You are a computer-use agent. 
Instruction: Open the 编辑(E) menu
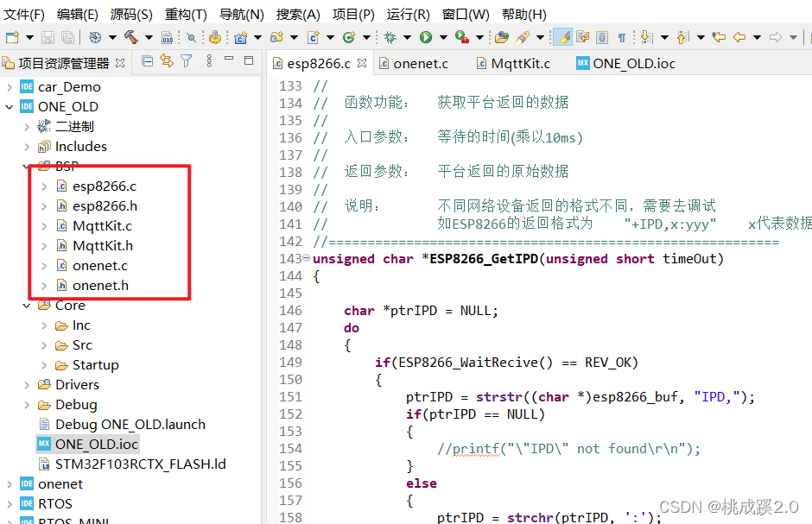pos(77,15)
